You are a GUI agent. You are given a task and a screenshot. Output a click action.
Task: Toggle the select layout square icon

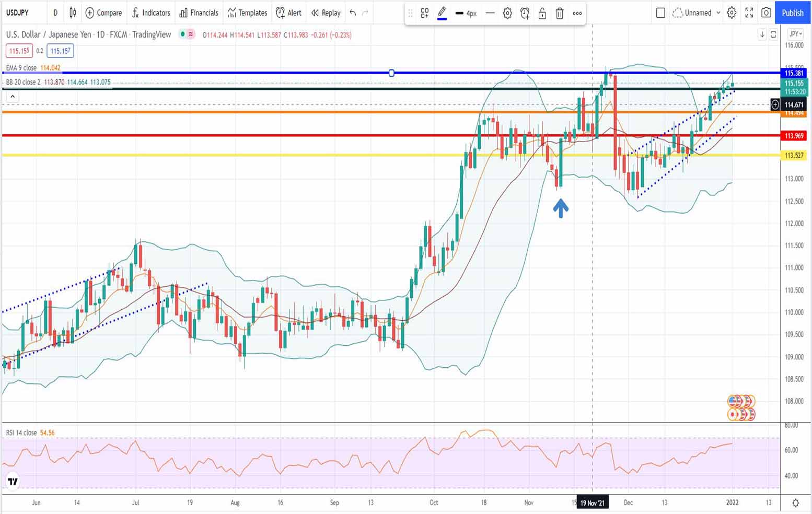tap(660, 13)
